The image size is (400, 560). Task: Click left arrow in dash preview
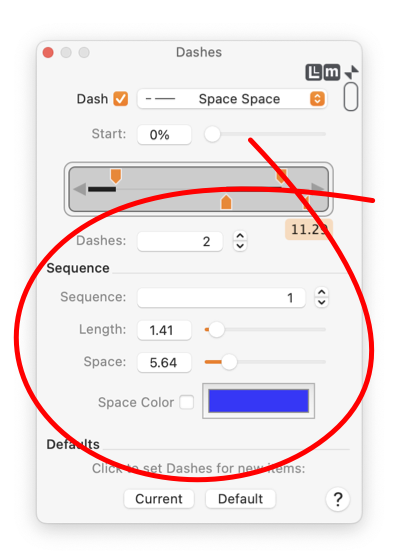pyautogui.click(x=80, y=189)
